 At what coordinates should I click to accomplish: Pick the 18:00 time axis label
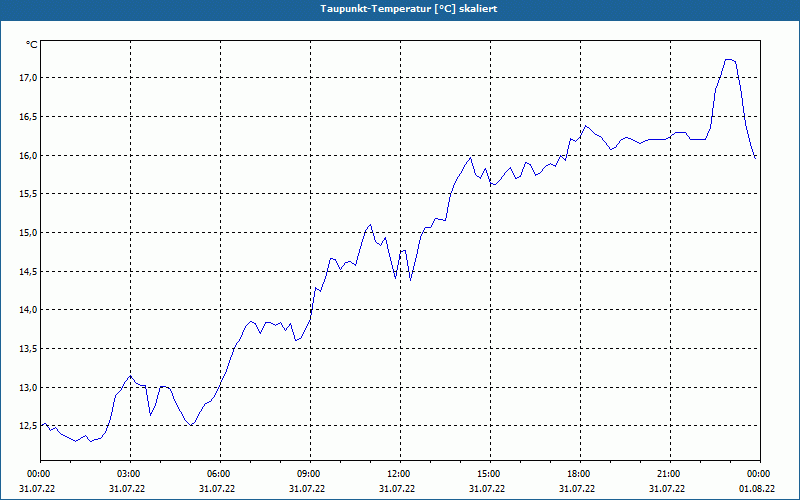(x=578, y=474)
